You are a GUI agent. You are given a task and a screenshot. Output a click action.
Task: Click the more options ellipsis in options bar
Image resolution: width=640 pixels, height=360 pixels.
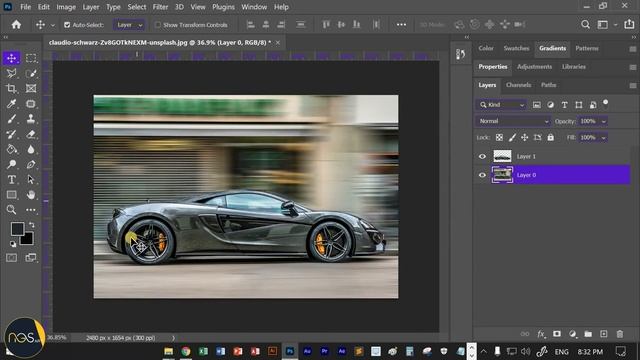(x=402, y=24)
